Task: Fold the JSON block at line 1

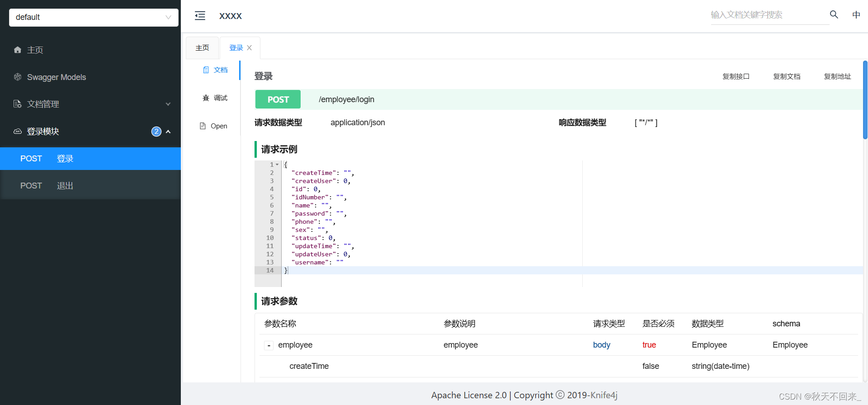Action: pyautogui.click(x=277, y=165)
